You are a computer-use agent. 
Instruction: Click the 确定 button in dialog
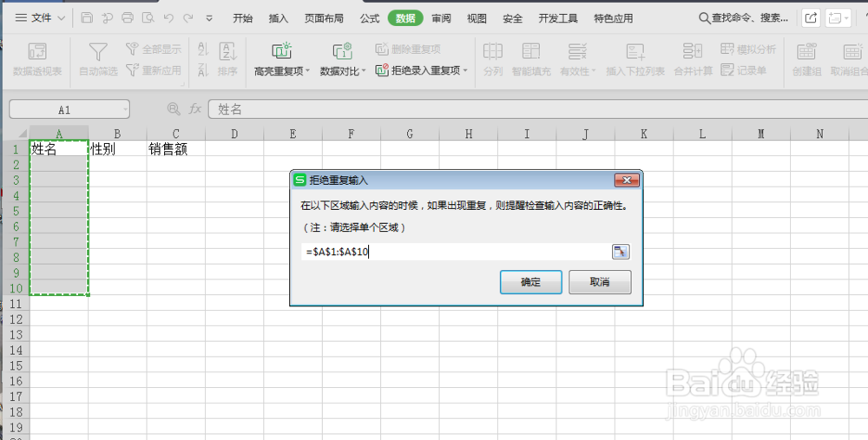click(531, 282)
